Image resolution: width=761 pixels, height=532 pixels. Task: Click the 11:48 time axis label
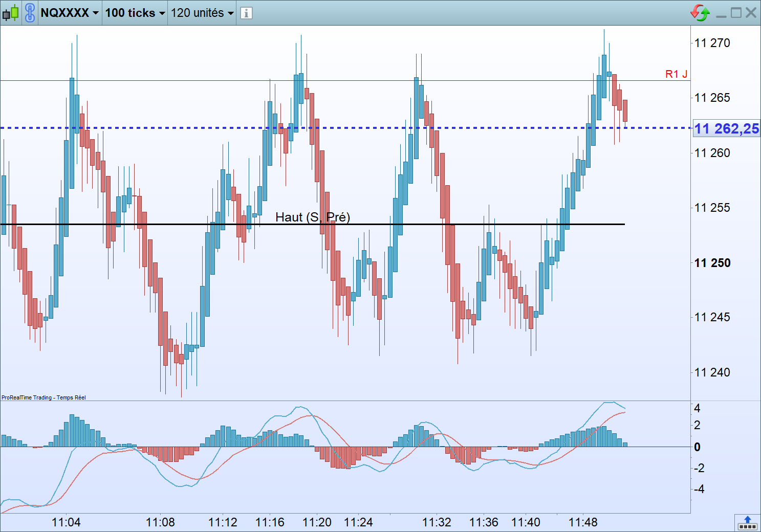(583, 522)
